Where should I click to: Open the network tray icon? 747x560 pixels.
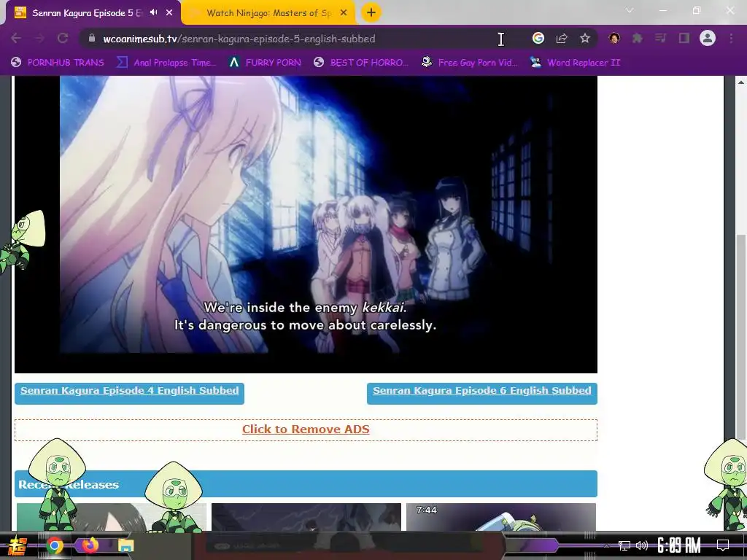click(x=624, y=545)
